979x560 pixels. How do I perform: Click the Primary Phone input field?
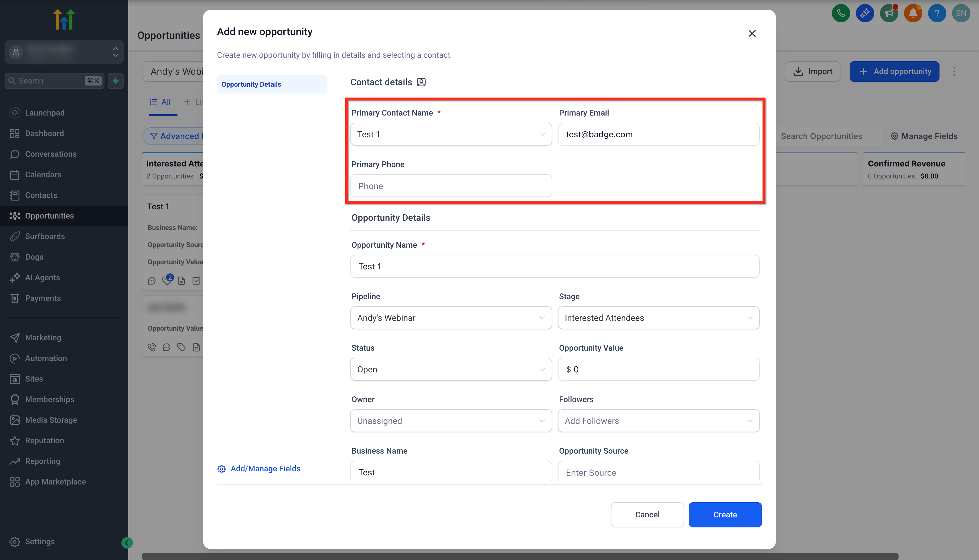pos(451,186)
